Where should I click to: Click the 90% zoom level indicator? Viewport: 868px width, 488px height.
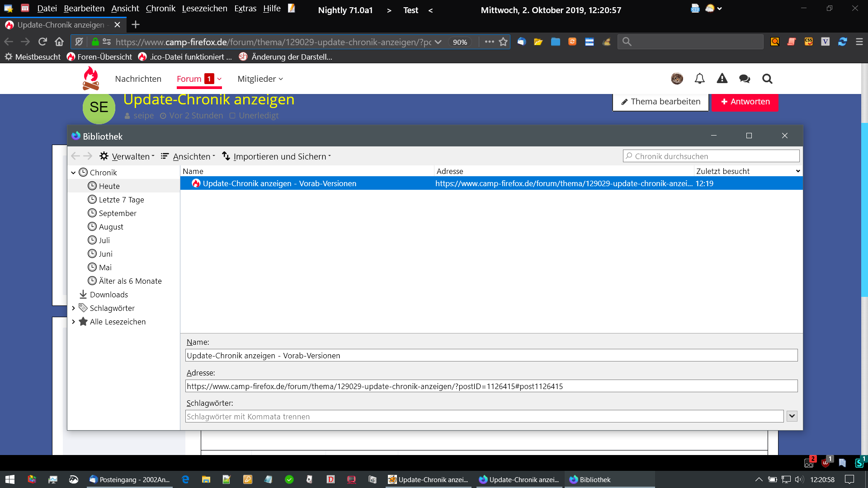(460, 42)
